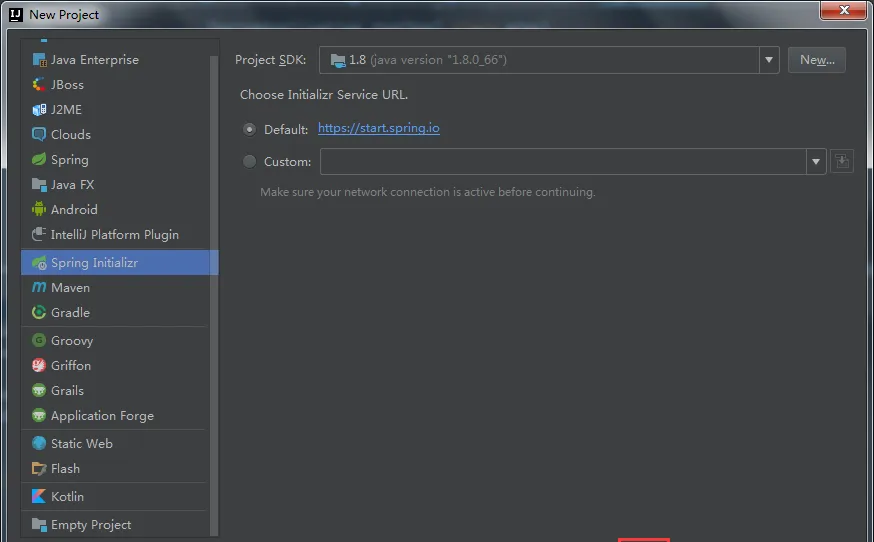Select the Maven m icon

[39, 288]
